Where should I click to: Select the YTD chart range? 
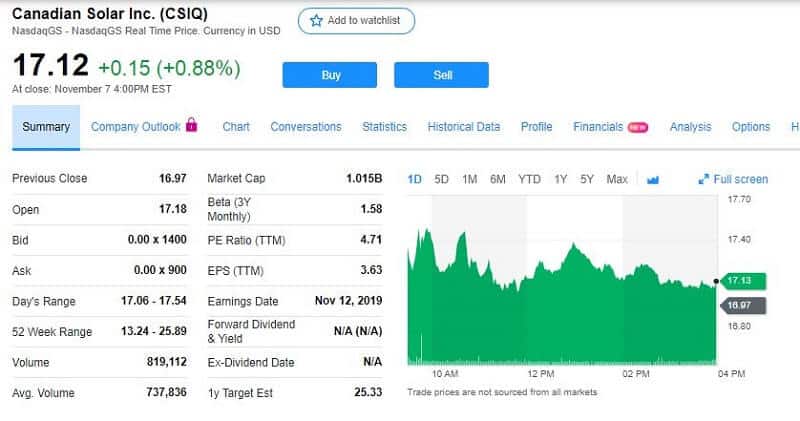(529, 180)
